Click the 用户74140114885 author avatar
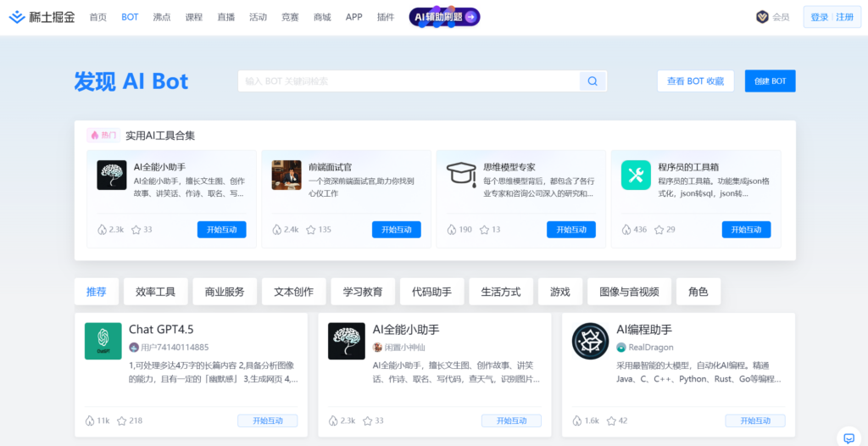868x446 pixels. [133, 348]
